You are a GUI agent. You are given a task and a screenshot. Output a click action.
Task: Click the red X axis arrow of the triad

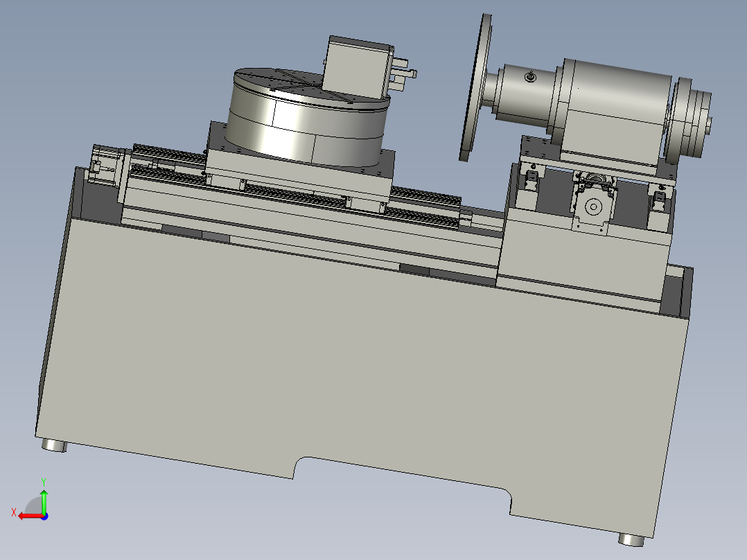coord(30,516)
